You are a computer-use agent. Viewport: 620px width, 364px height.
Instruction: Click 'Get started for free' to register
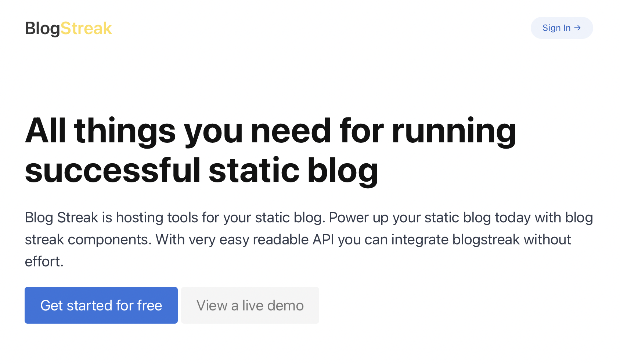click(x=101, y=305)
